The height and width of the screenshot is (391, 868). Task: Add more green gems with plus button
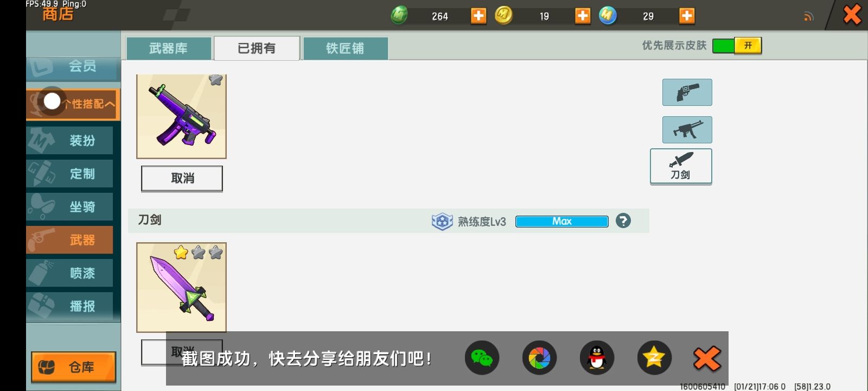point(478,16)
